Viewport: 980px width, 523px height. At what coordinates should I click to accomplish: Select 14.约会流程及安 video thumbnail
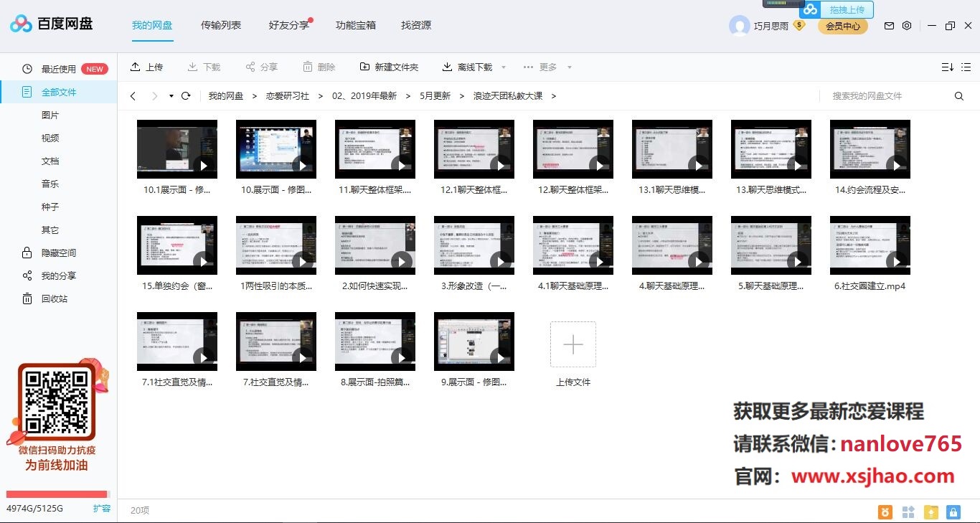pos(870,149)
